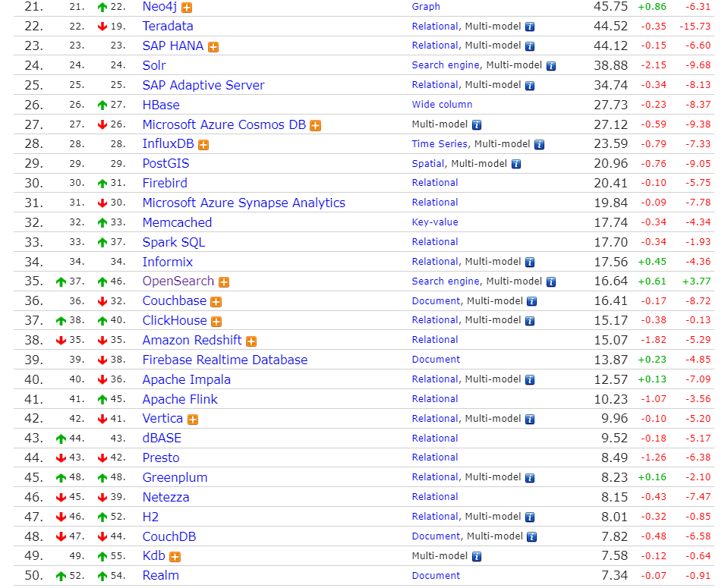This screenshot has height=588, width=728.
Task: Click the info icon in the OpenSearch row
Action: [x=551, y=282]
